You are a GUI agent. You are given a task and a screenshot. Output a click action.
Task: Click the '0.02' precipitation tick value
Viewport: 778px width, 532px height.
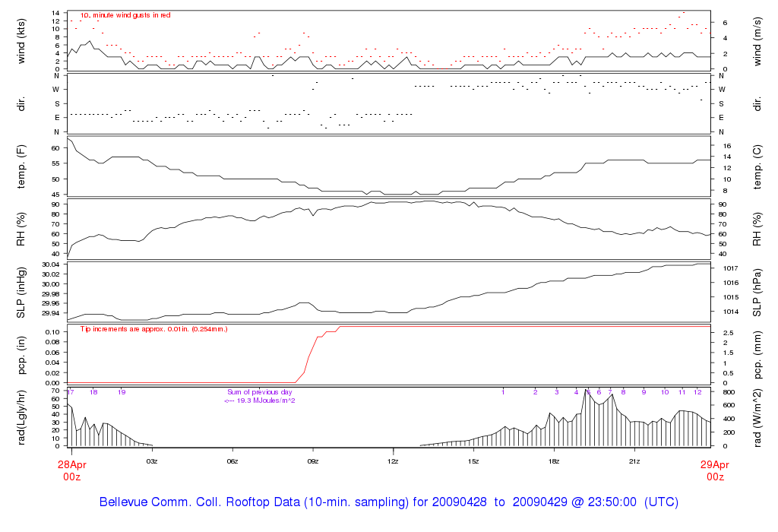[52, 372]
